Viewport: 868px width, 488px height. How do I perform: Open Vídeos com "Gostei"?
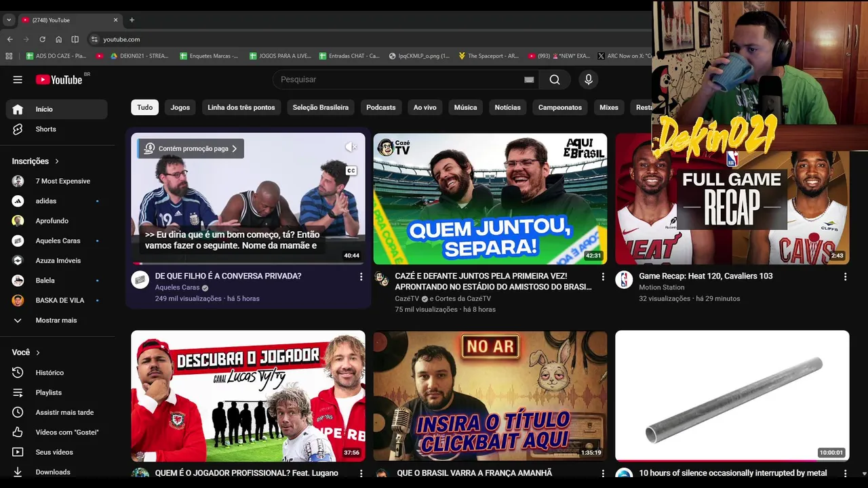point(56,432)
